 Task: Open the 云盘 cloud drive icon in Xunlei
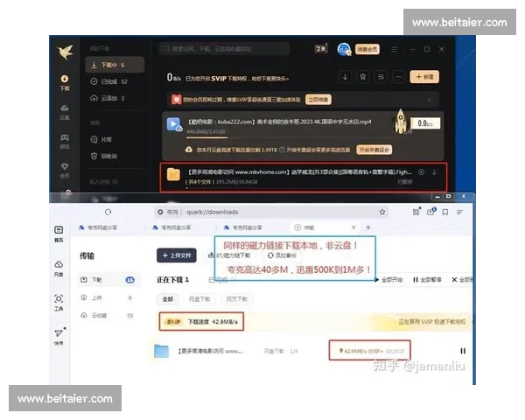65,112
